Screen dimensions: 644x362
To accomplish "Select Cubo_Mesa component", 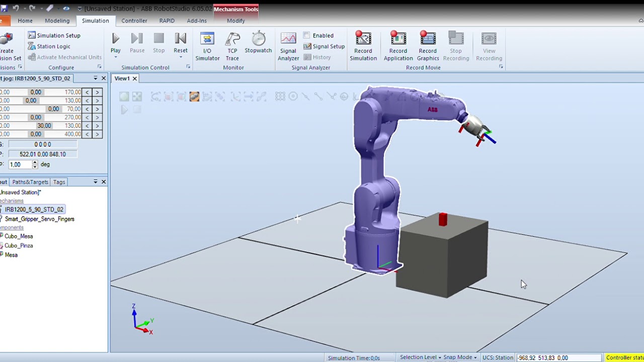I will click(19, 236).
